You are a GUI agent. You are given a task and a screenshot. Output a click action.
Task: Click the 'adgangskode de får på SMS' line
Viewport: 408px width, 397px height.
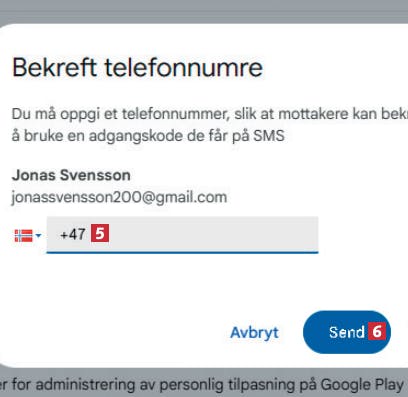click(x=186, y=136)
